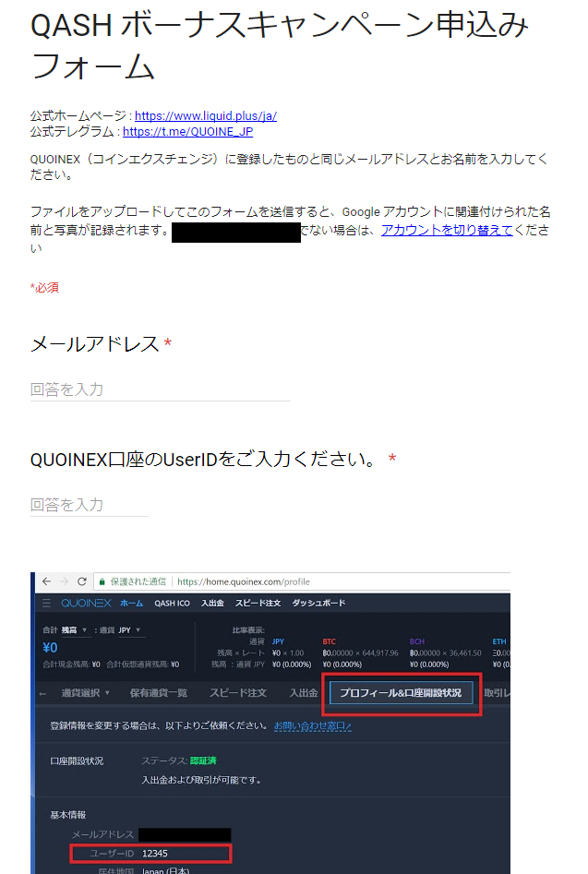Viewport: 588px width, 874px height.
Task: Click the green lock icon beside 保護された通信
Action: coord(102,582)
